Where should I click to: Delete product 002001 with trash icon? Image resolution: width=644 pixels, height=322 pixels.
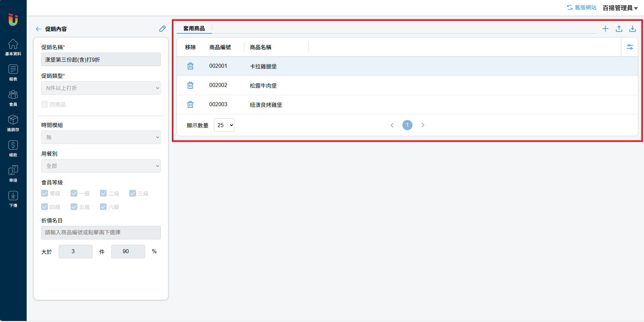point(190,66)
